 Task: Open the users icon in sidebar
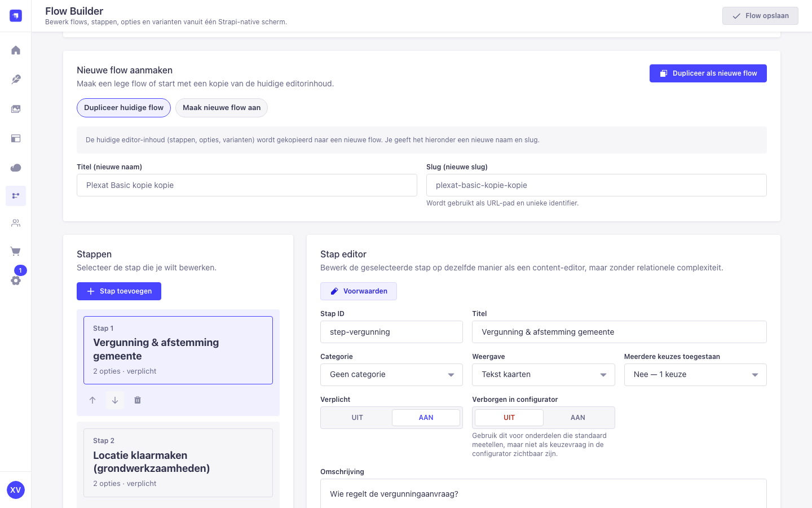(x=16, y=223)
